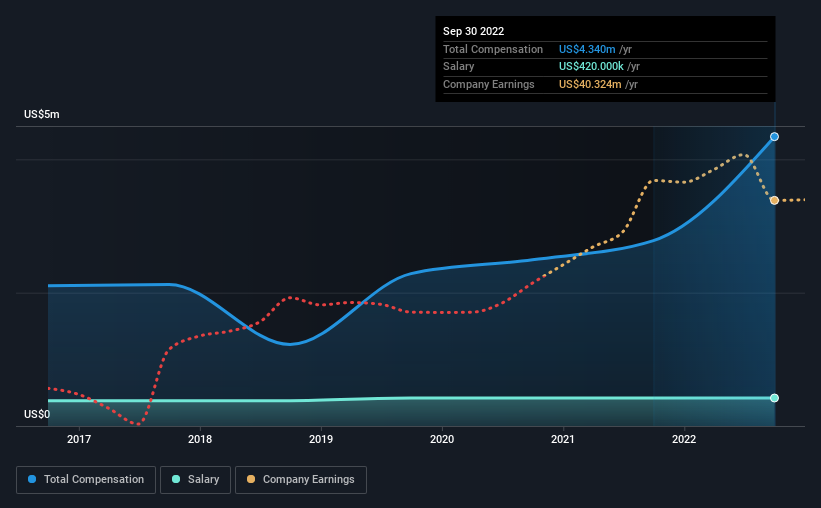Click the Total Compensation tooltip row label
The image size is (821, 508).
[x=493, y=49]
